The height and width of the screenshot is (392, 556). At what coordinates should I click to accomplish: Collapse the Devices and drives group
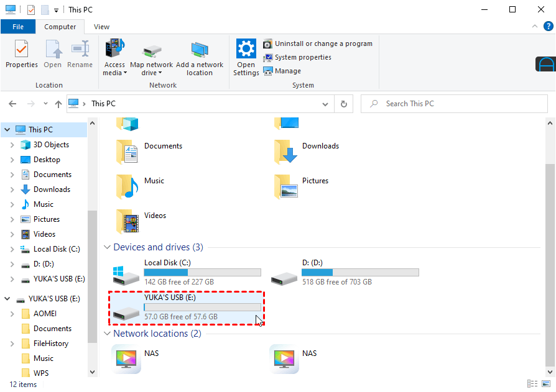click(x=107, y=247)
